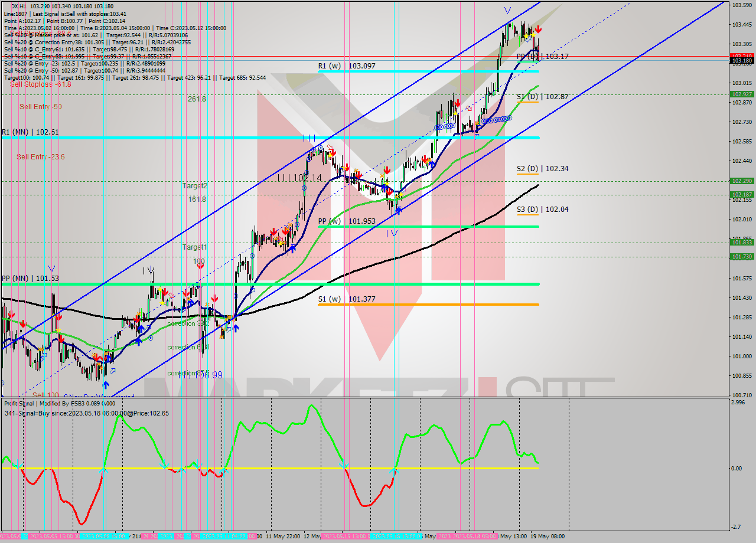Click the 100.855 price axis value
The image size is (756, 543).
click(742, 375)
